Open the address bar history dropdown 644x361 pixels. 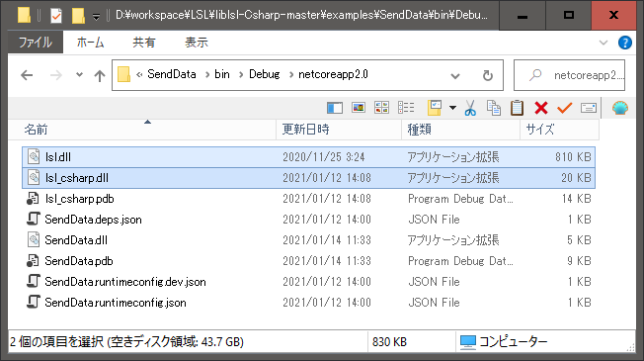click(455, 76)
